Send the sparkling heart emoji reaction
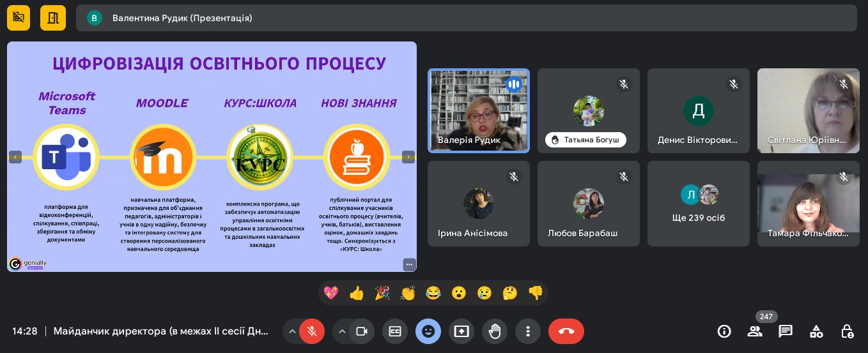The width and height of the screenshot is (868, 353). 330,293
